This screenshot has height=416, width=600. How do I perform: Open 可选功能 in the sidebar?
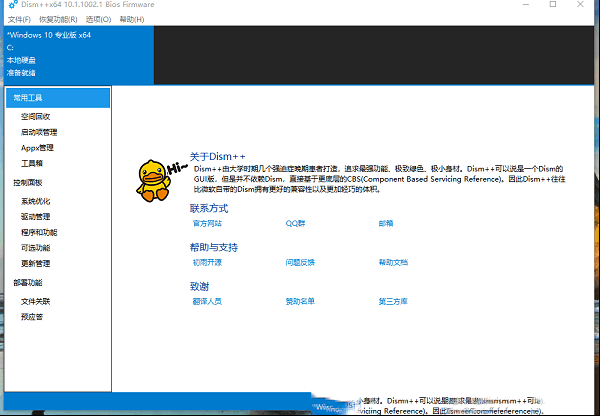(36, 248)
